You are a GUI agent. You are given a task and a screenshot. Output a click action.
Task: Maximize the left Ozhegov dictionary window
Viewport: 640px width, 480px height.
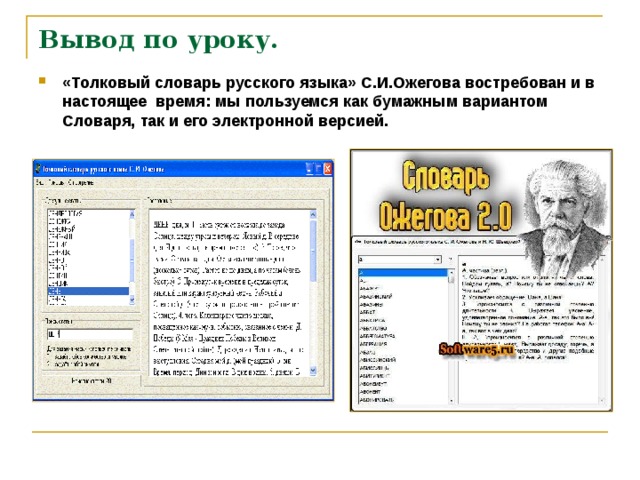click(318, 169)
